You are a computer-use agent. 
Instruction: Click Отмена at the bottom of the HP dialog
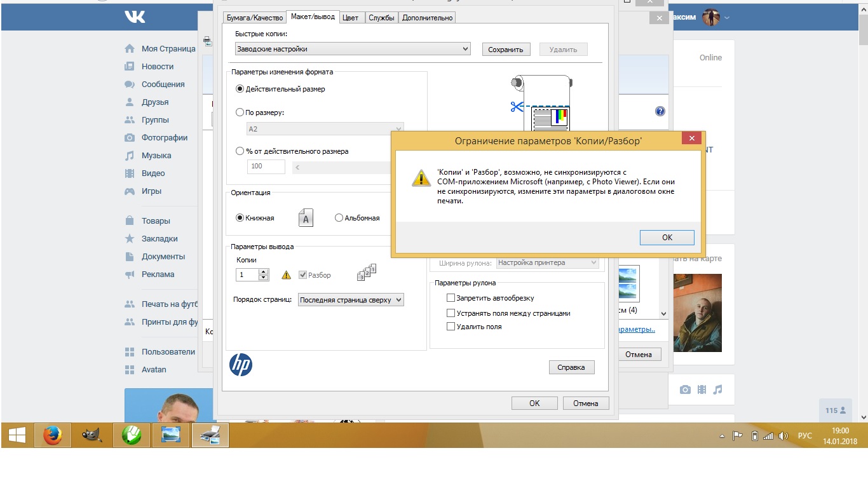tap(586, 403)
